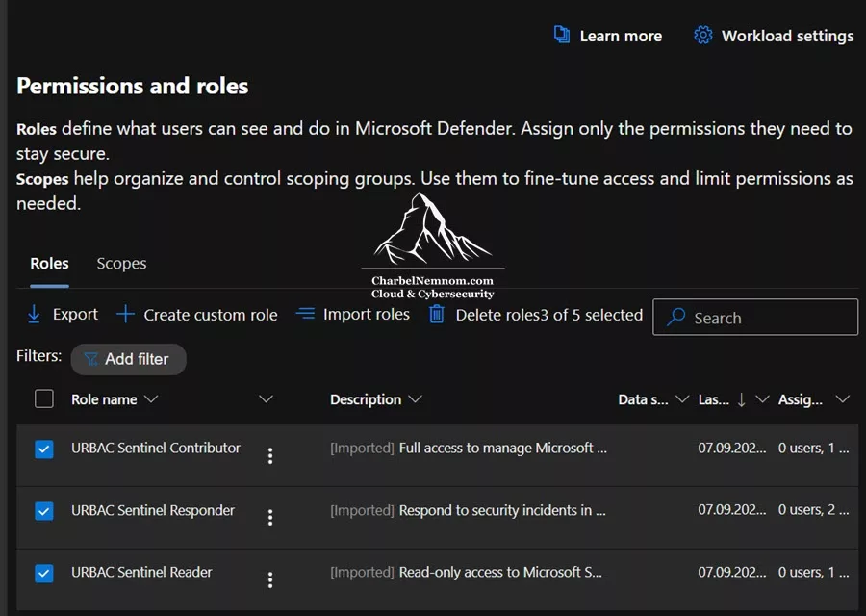Click the Workload settings gear icon
This screenshot has width=866, height=616.
click(702, 35)
